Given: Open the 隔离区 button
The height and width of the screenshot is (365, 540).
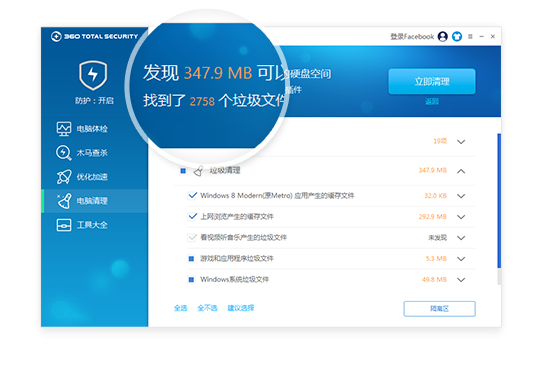Looking at the screenshot, I should (439, 309).
